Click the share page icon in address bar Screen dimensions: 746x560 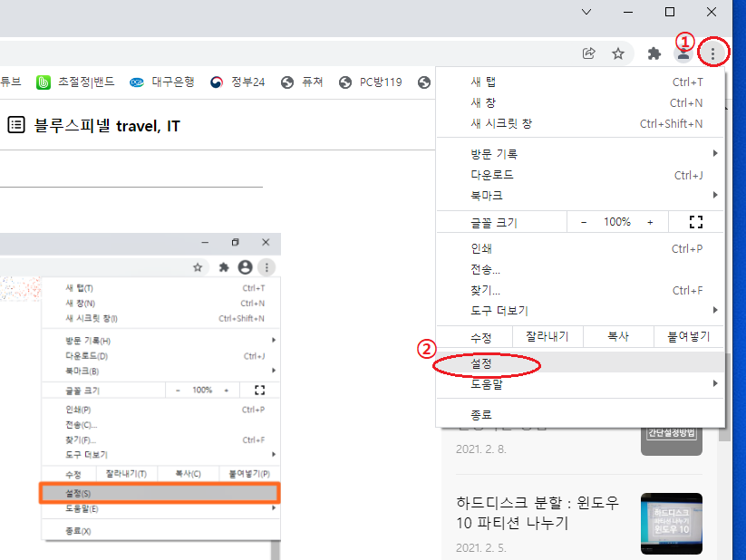click(x=589, y=53)
